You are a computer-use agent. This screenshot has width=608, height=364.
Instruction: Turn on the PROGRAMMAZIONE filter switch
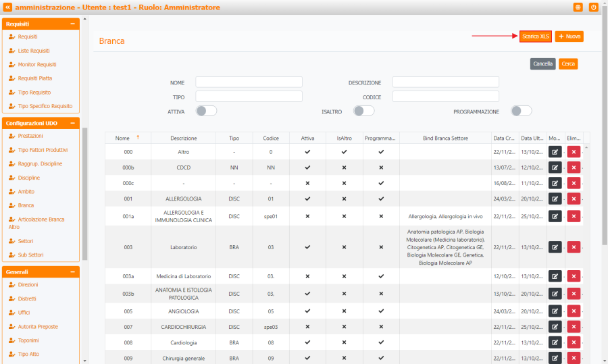(x=521, y=111)
